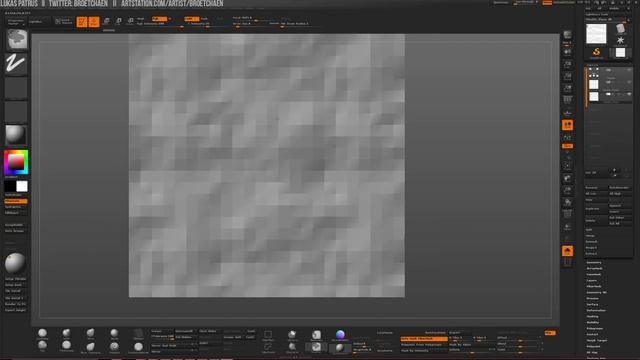Click the LightBox button in top shelf
The height and width of the screenshot is (360, 640).
point(40,21)
